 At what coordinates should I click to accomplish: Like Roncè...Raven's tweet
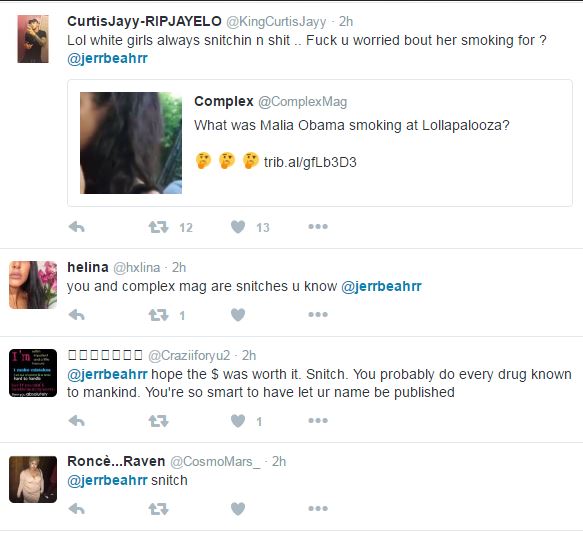coord(238,509)
